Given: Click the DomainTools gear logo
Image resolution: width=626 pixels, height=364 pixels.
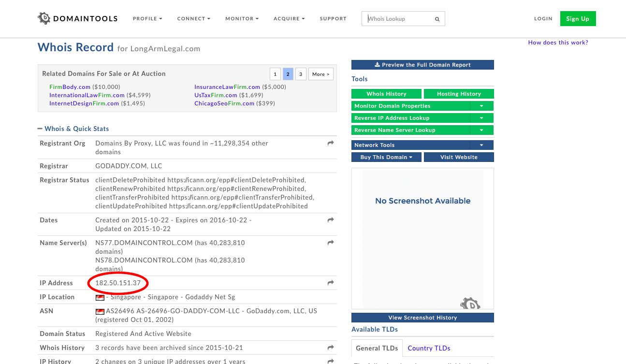Looking at the screenshot, I should coord(44,18).
